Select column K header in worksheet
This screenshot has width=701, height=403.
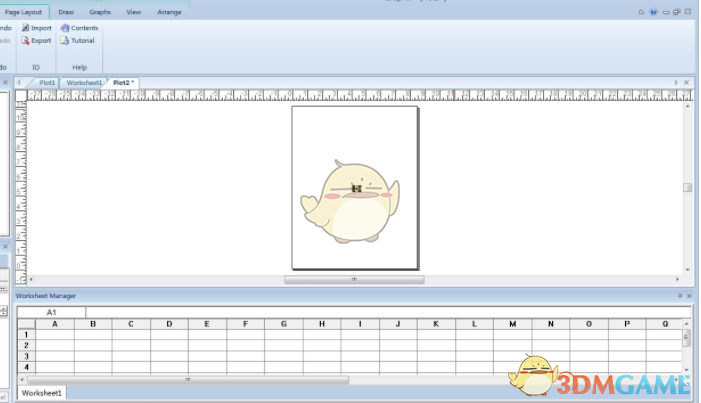click(x=436, y=324)
